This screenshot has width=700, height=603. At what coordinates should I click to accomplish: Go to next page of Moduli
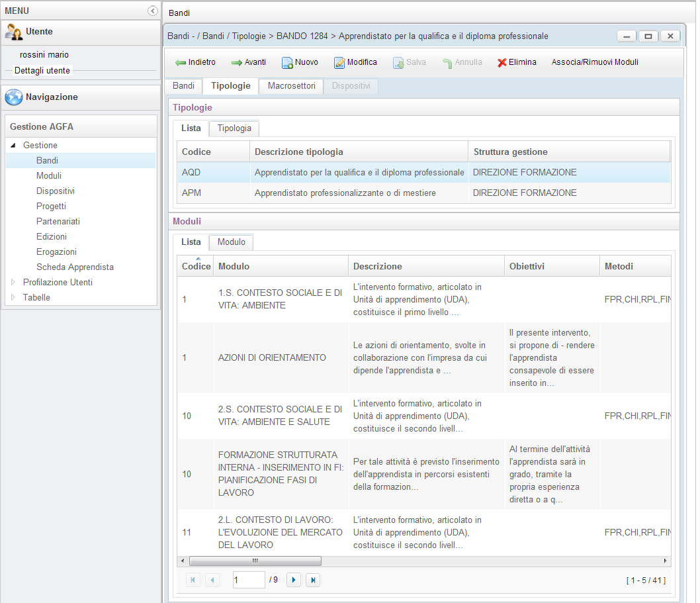pos(294,580)
